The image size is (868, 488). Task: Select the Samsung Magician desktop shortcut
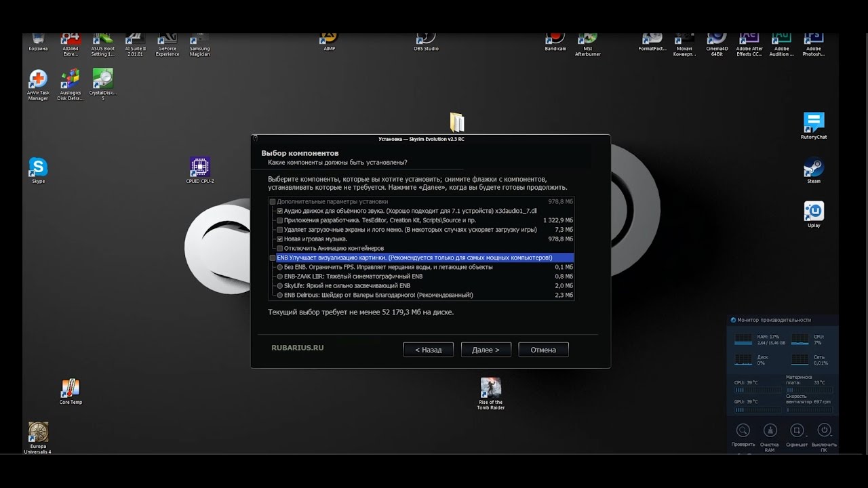click(199, 44)
